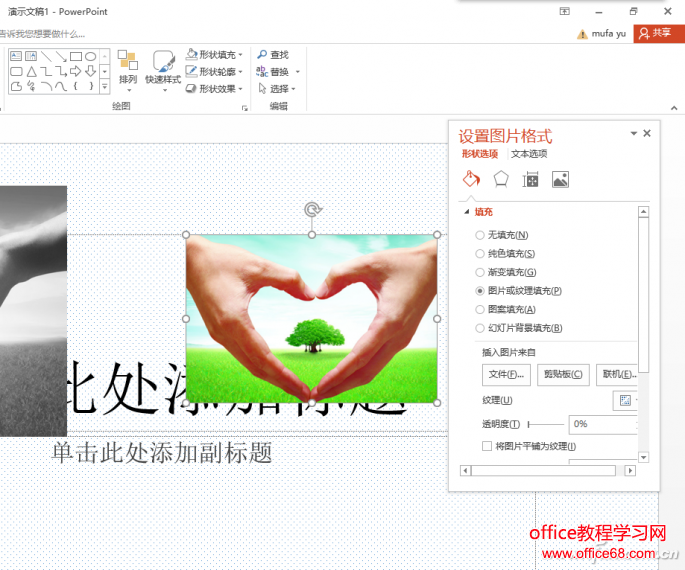Click the File (文件) insert picture button
This screenshot has height=570, width=685.
coord(507,374)
